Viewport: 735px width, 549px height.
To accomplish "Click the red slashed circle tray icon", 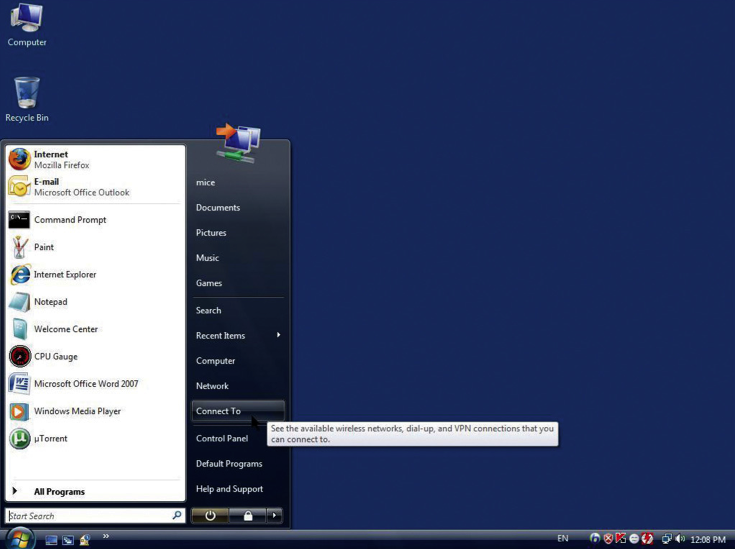I will point(647,539).
